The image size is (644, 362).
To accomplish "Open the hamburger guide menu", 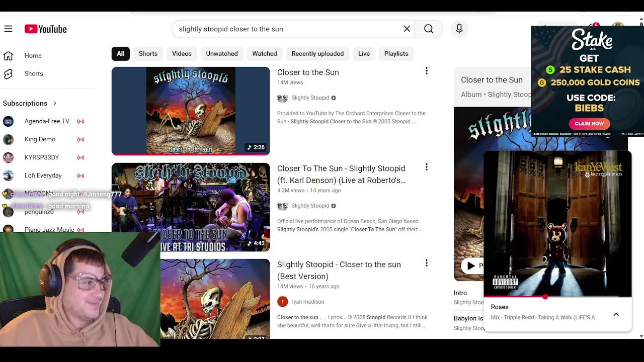I will (8, 29).
